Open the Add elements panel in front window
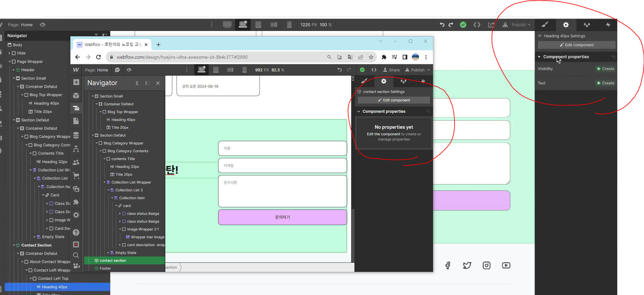The image size is (644, 295). coord(76,82)
